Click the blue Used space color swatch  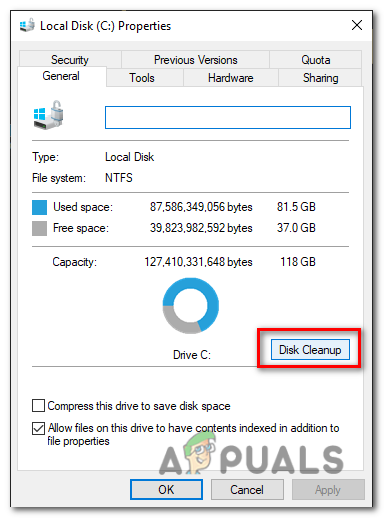(39, 207)
